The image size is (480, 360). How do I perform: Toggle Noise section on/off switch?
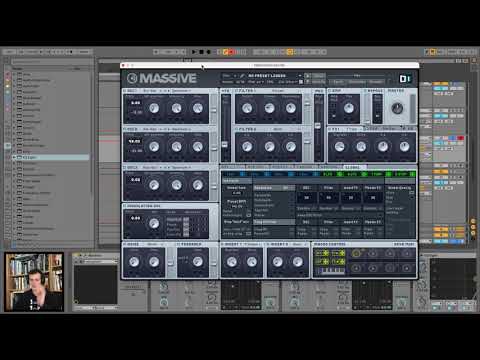click(125, 244)
